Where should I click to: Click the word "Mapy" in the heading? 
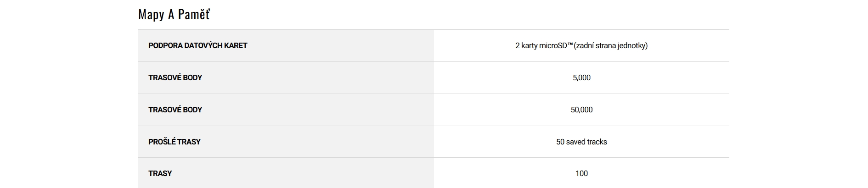click(151, 15)
